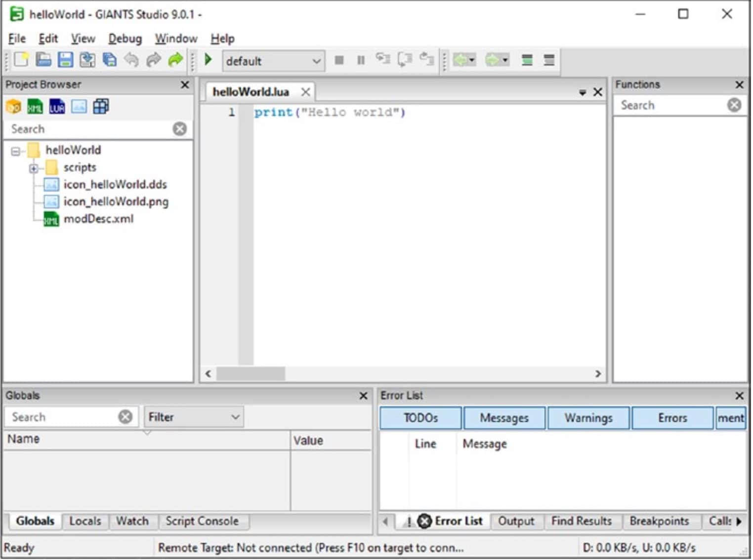The width and height of the screenshot is (753, 560).
Task: Click the open file folder icon
Action: (x=43, y=60)
